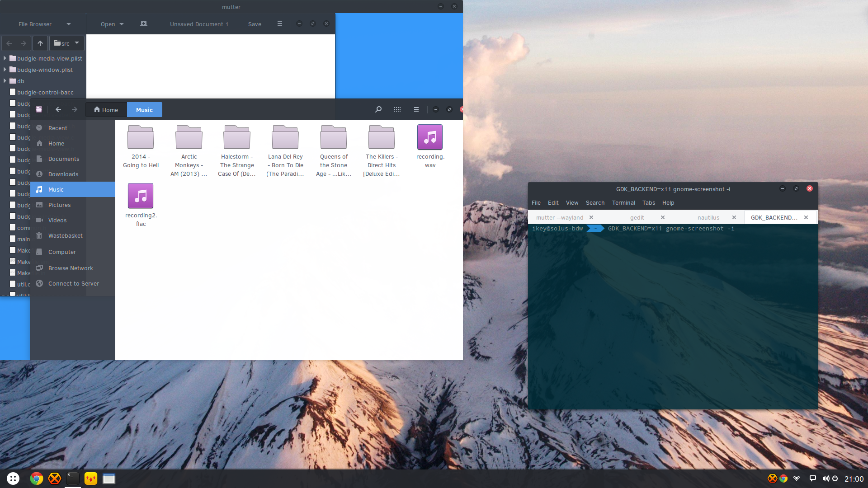Open the src location dropdown
This screenshot has height=488, width=868.
click(x=66, y=43)
